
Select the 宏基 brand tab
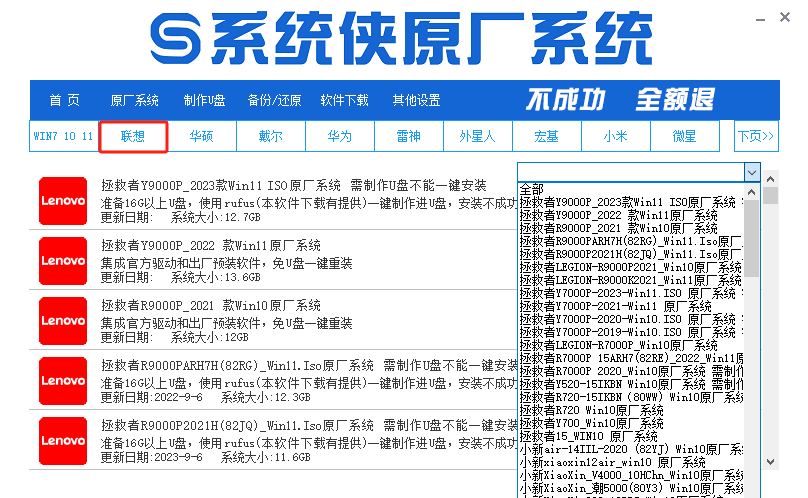click(547, 137)
